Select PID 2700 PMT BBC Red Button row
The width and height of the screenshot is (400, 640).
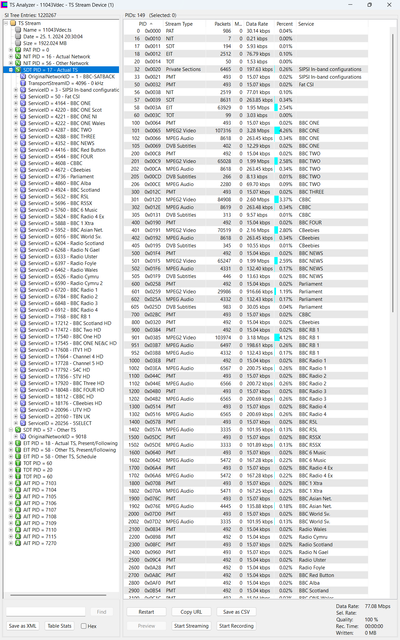point(246,575)
